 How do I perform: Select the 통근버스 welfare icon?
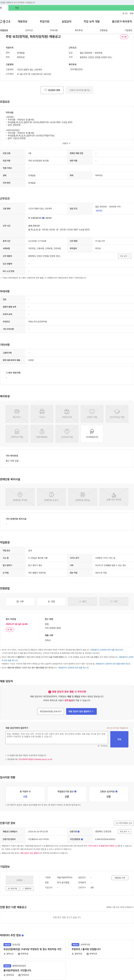click(x=17, y=414)
